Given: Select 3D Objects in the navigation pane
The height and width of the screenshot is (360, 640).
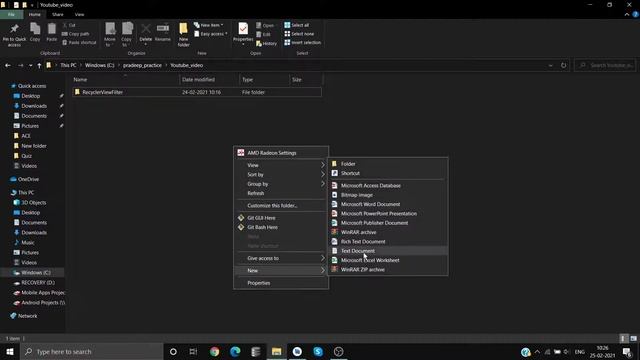Looking at the screenshot, I should pyautogui.click(x=33, y=202).
